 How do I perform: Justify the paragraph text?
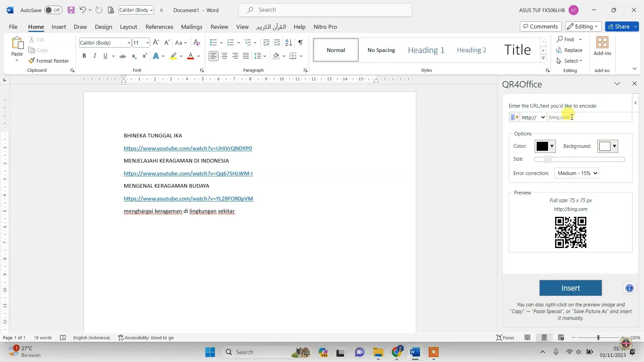(246, 56)
